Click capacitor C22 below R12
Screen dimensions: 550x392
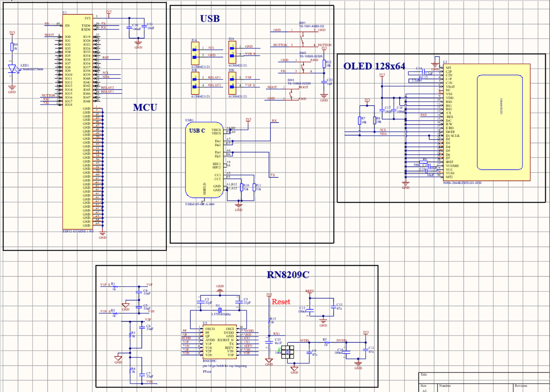(x=324, y=81)
